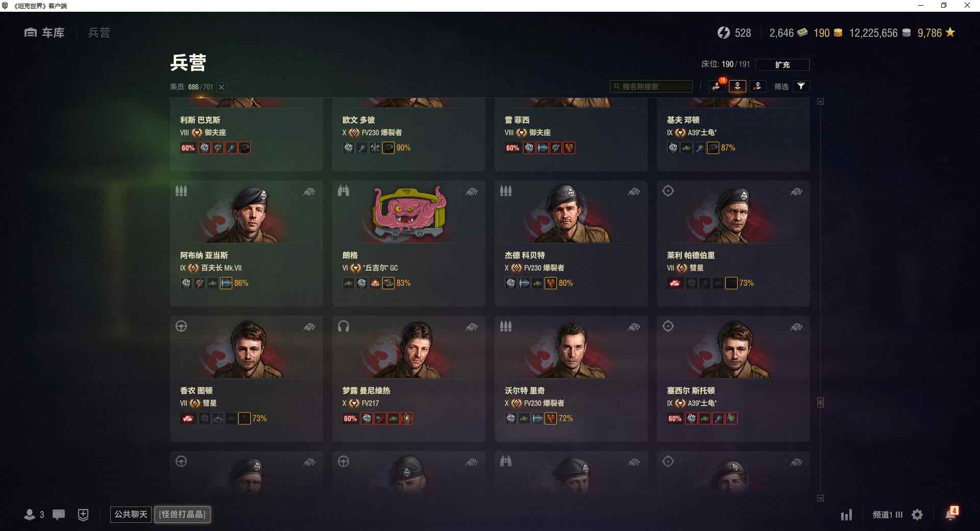Select 朗格 crew member portrait card
This screenshot has height=531, width=980.
click(x=409, y=243)
